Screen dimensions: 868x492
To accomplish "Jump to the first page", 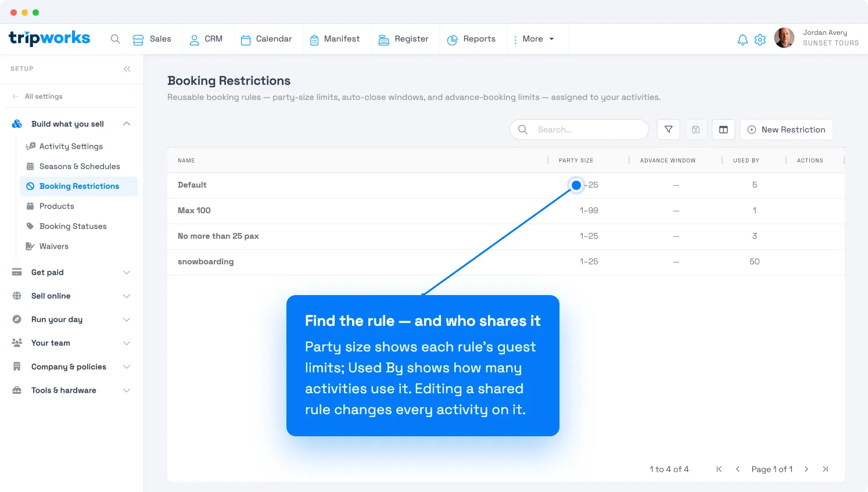I will coord(719,469).
